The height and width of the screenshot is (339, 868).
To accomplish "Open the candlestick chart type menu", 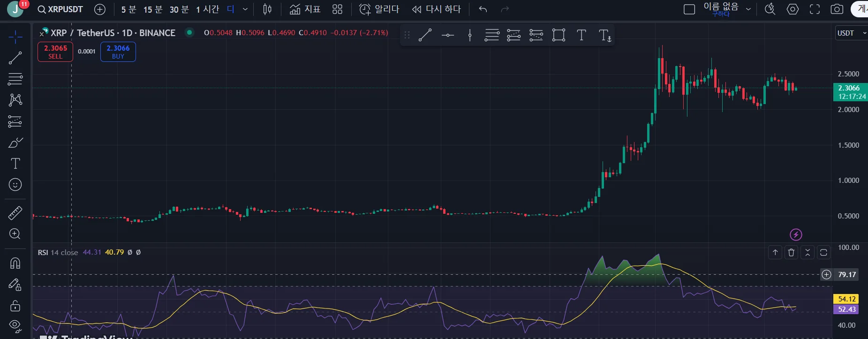I will pos(267,9).
